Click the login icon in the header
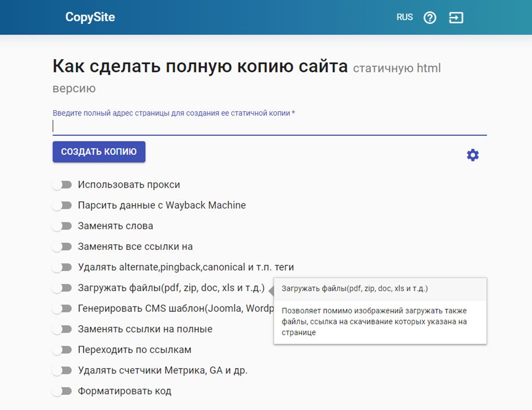This screenshot has height=410, width=532. (x=456, y=17)
